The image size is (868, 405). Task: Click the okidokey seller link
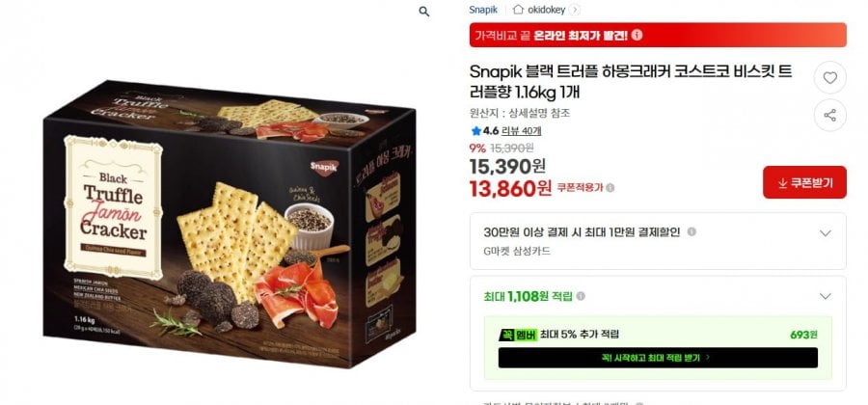[545, 10]
